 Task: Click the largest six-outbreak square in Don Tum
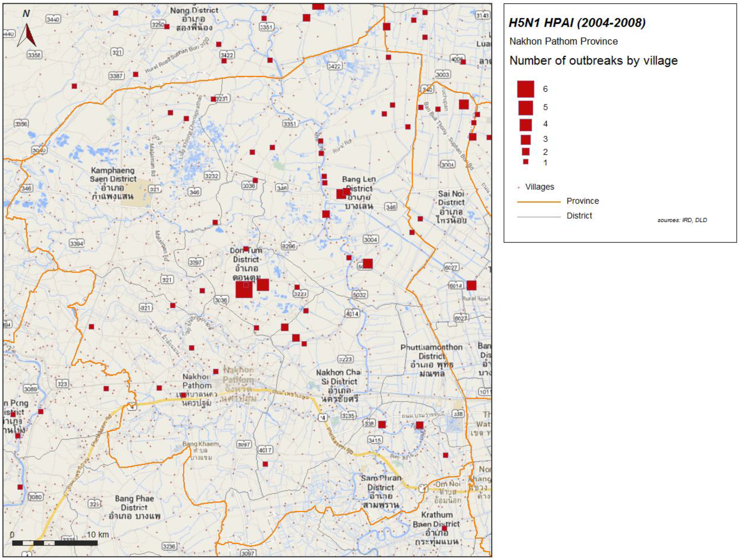244,289
